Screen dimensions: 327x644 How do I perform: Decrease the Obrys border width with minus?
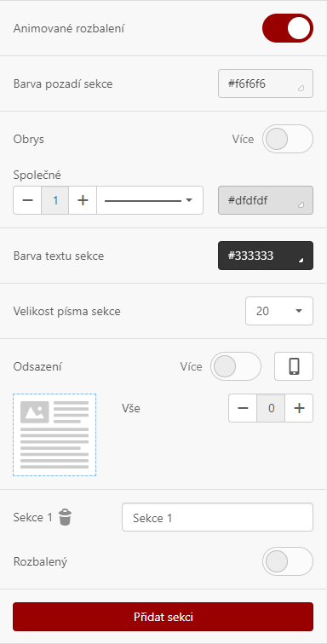pos(27,200)
